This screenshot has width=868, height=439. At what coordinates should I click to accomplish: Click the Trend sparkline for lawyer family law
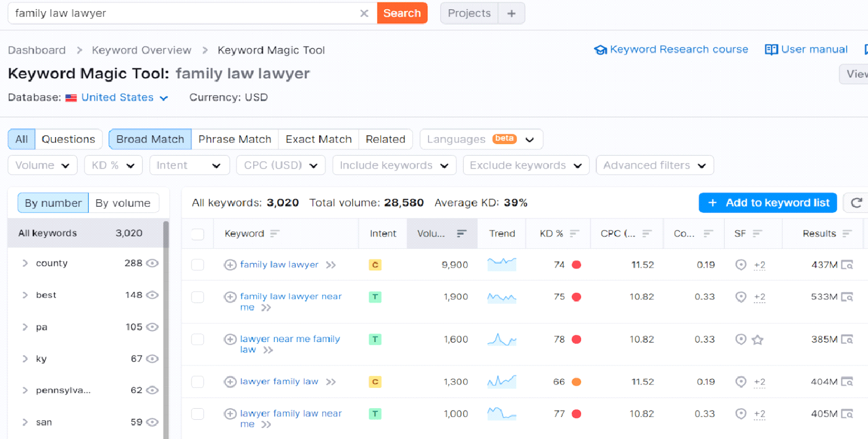(501, 382)
